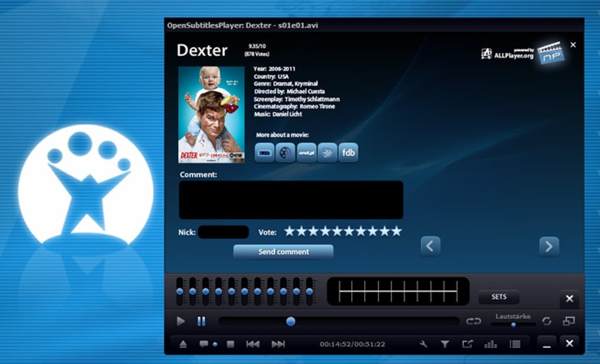
Task: Click the leftmost equalizer band slider
Action: [x=179, y=291]
